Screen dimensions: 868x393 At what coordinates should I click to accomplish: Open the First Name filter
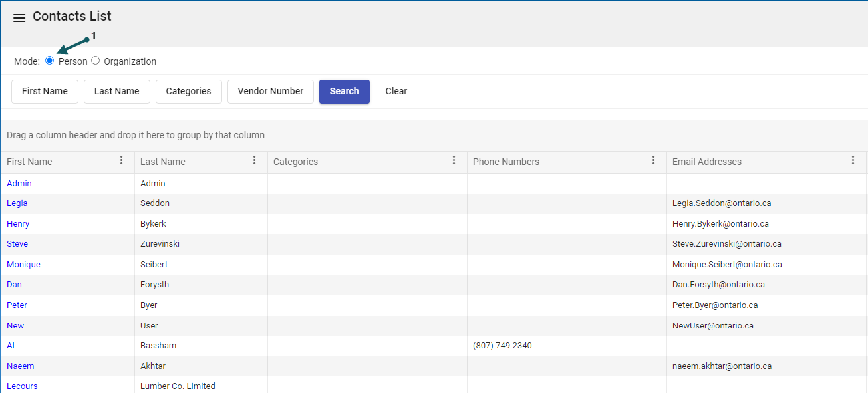pyautogui.click(x=45, y=92)
